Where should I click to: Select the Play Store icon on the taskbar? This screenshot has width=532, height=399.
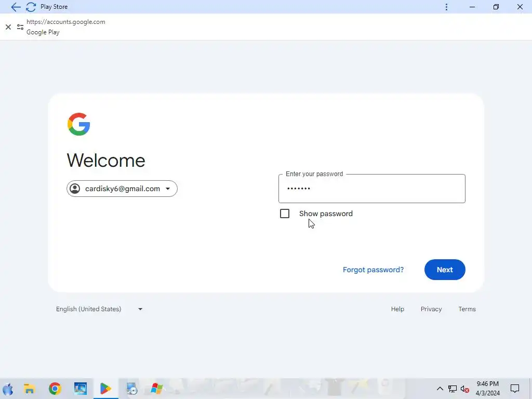105,389
